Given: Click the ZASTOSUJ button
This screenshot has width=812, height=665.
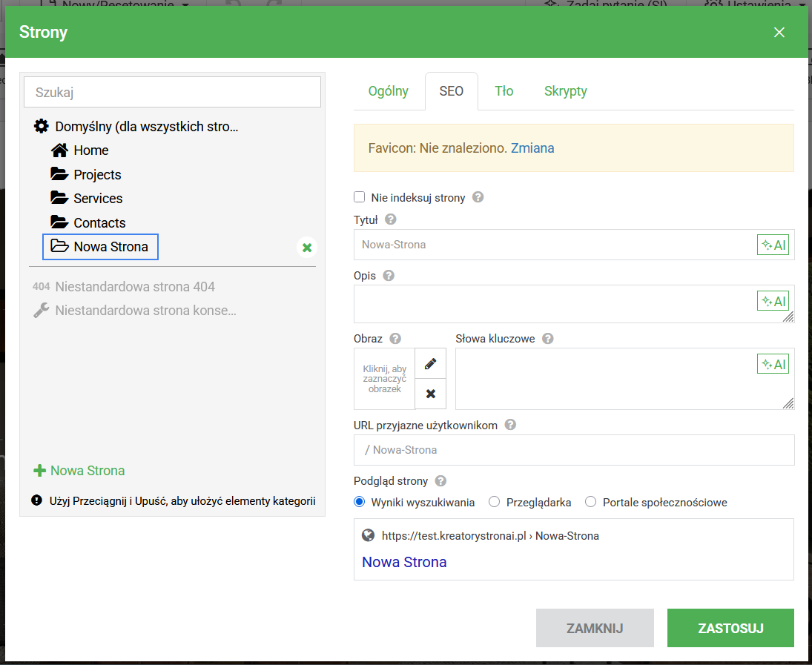Looking at the screenshot, I should 730,629.
